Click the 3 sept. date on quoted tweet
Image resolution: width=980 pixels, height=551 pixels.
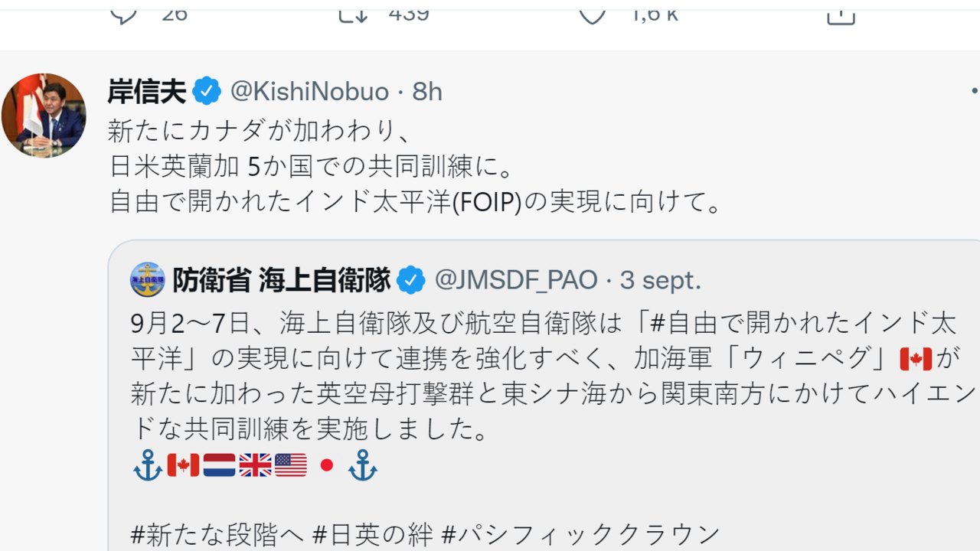[x=660, y=280]
